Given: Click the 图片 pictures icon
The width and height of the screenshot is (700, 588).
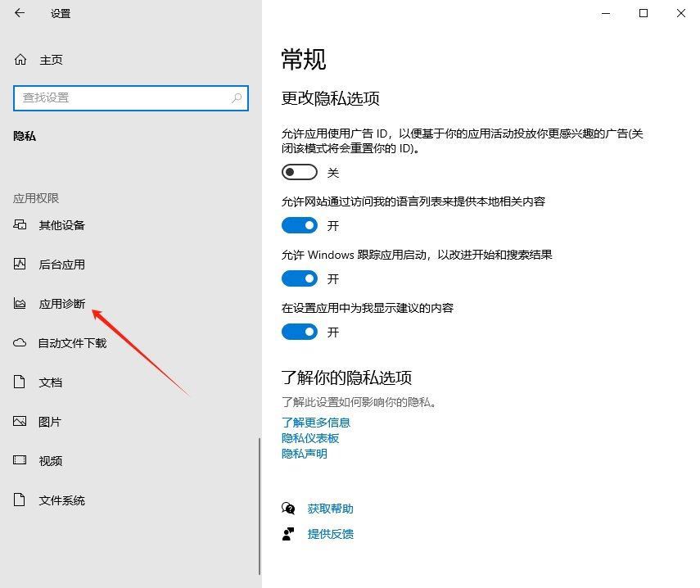Looking at the screenshot, I should (20, 421).
